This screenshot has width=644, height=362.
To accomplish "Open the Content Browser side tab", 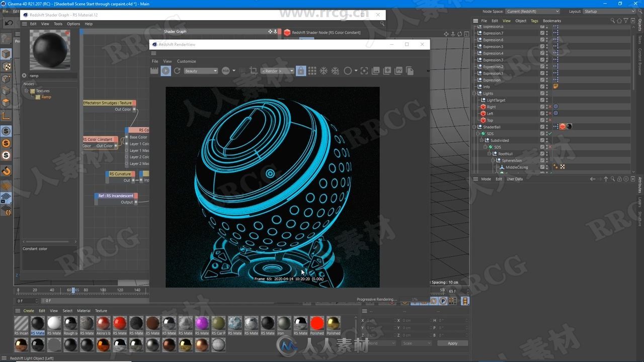I will pyautogui.click(x=640, y=61).
